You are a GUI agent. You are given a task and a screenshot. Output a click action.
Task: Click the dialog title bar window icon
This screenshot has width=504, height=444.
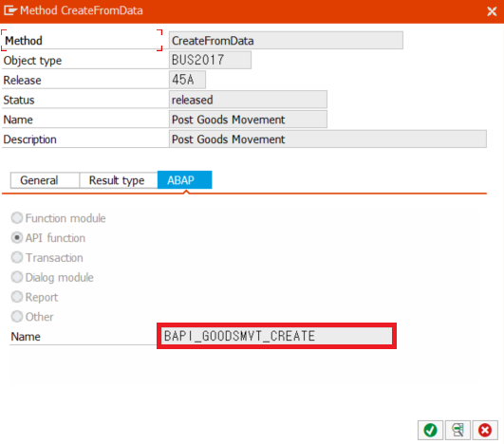coord(9,10)
